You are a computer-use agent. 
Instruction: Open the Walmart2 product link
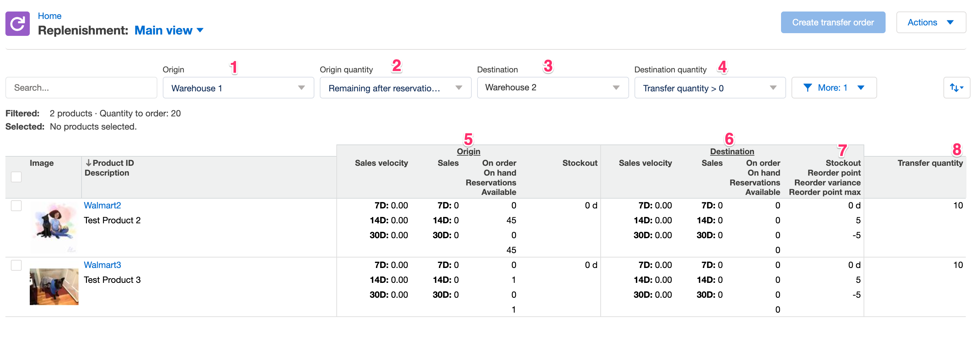pos(102,205)
